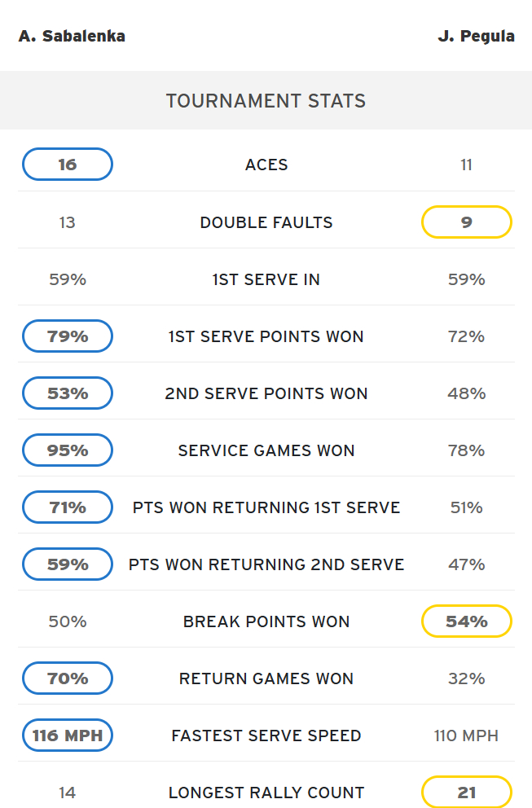Viewport: 532px width, 808px height.
Task: Click the TOURNAMENT STATS header bar
Action: click(266, 100)
